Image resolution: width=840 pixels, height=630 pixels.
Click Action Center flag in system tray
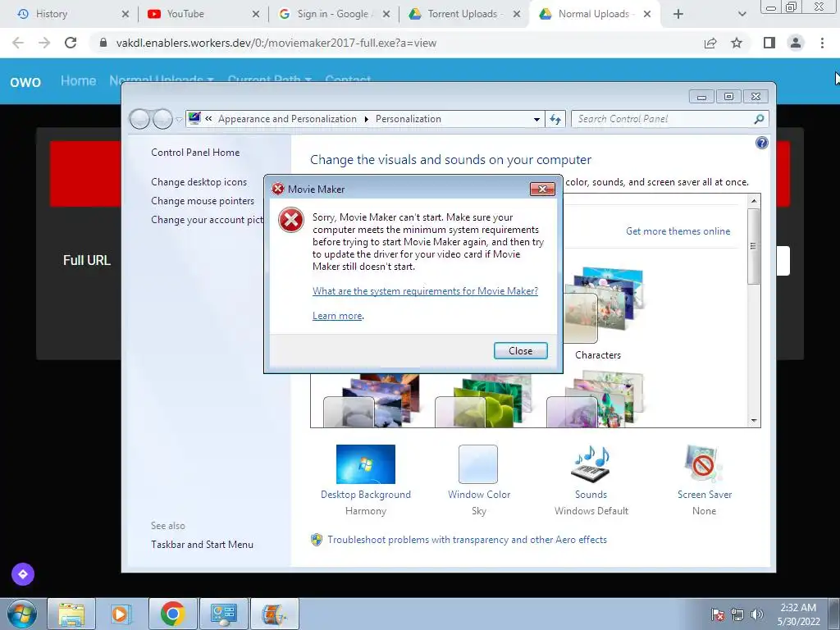717,614
